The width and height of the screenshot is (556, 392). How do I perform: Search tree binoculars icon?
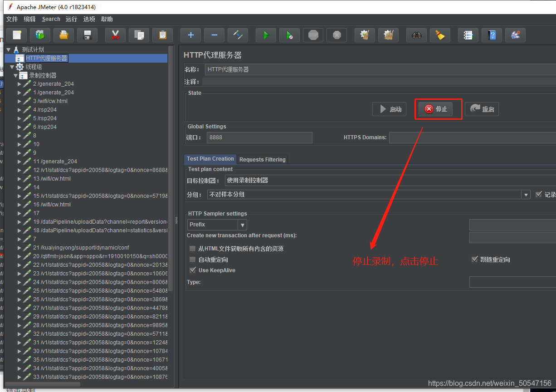[x=416, y=35]
